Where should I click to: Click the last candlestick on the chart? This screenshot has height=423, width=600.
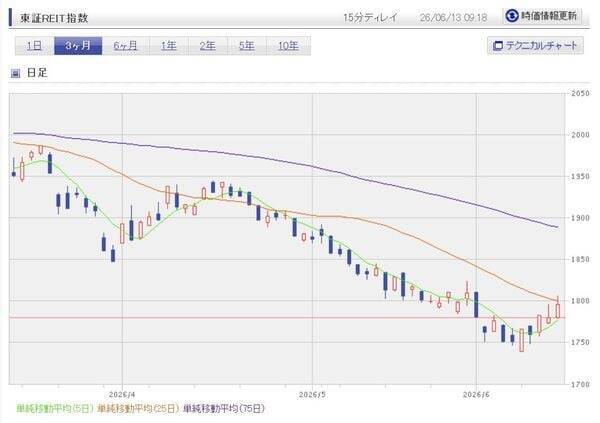point(558,310)
